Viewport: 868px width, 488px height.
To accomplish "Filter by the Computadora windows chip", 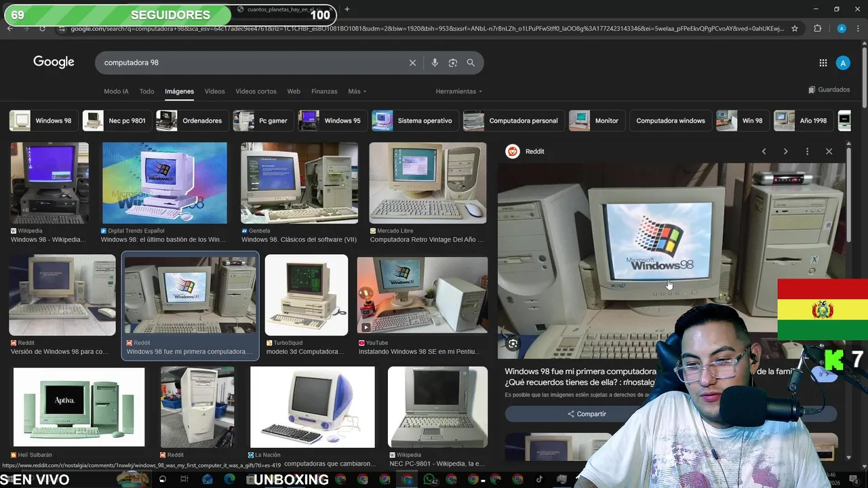I will point(670,121).
